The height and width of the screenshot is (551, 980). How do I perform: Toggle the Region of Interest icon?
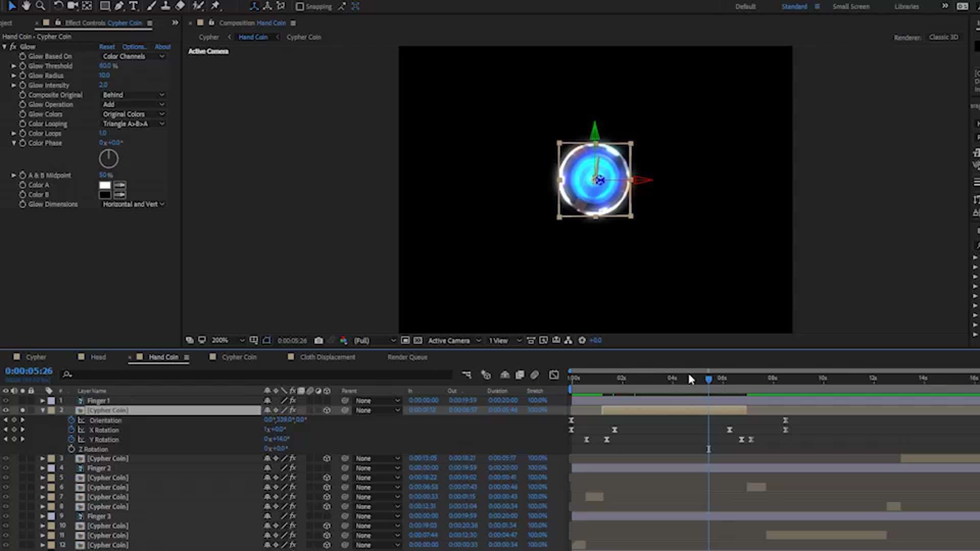[405, 340]
